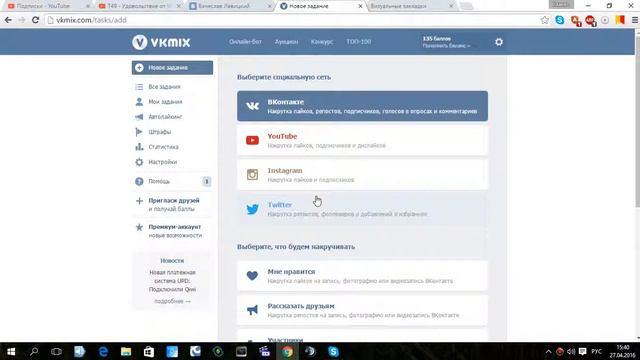Open Онлайн-бот in the top navigation
Image resolution: width=640 pixels, height=360 pixels.
pos(245,42)
